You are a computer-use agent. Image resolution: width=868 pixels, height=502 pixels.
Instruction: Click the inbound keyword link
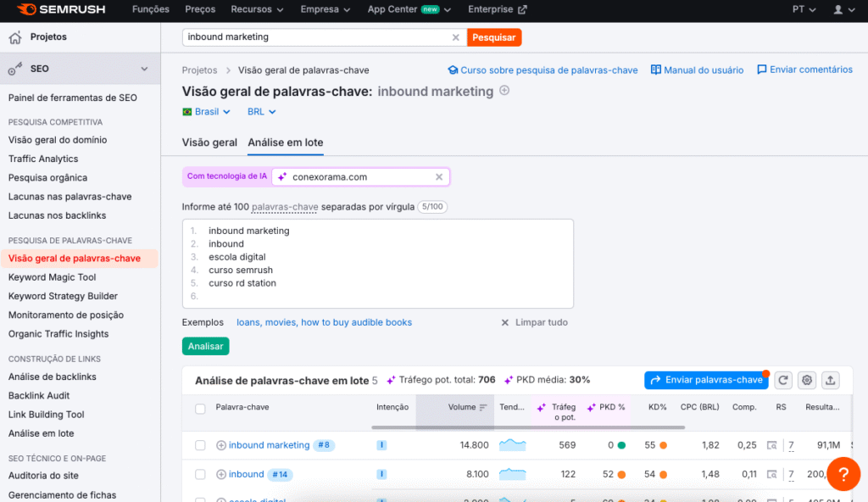click(x=247, y=474)
